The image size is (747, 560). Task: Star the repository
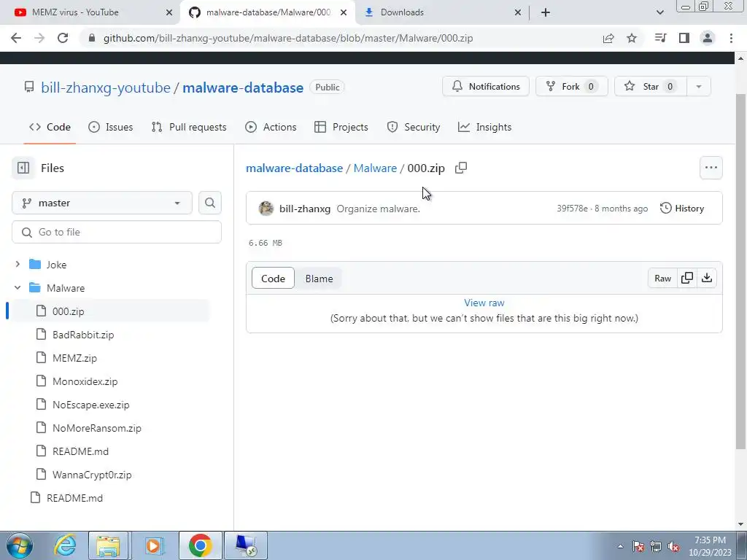click(650, 86)
